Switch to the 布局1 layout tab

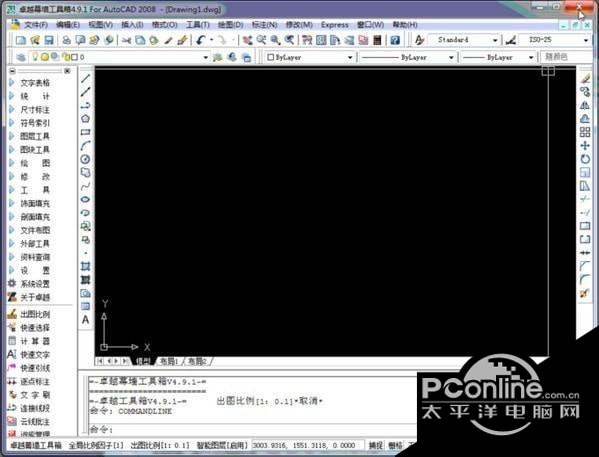pyautogui.click(x=169, y=361)
